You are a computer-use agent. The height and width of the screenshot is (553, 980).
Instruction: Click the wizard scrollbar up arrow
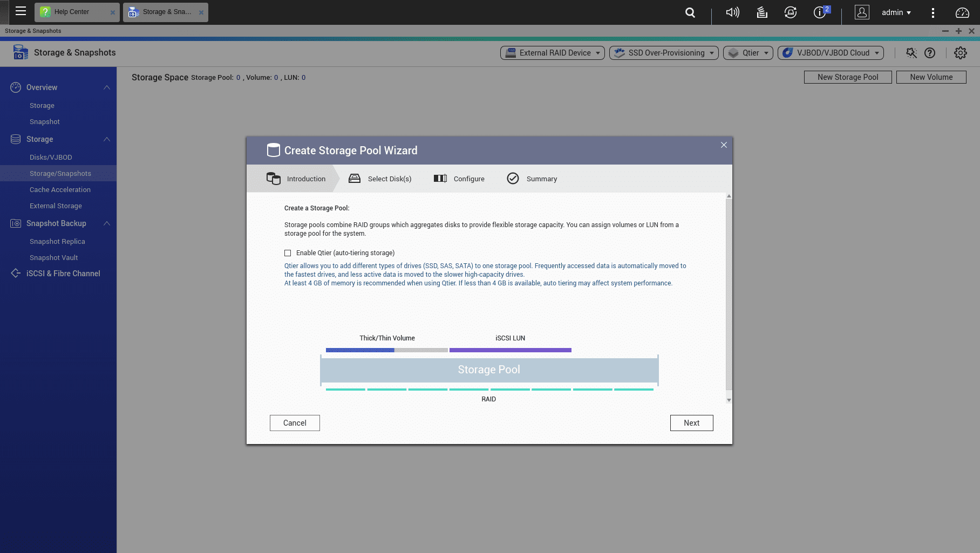click(x=729, y=196)
